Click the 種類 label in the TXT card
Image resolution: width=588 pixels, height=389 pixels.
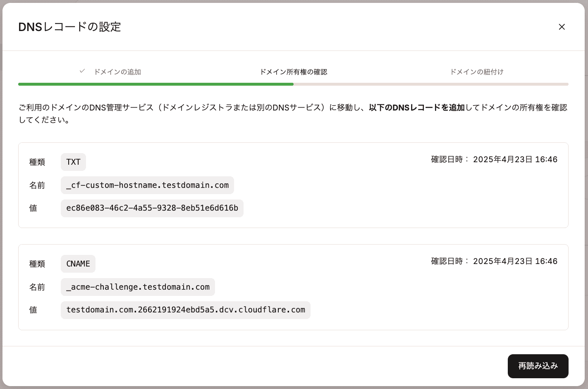click(37, 162)
